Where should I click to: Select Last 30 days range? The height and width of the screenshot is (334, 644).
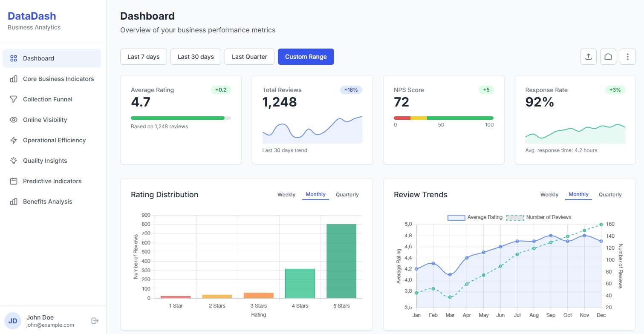(x=196, y=57)
